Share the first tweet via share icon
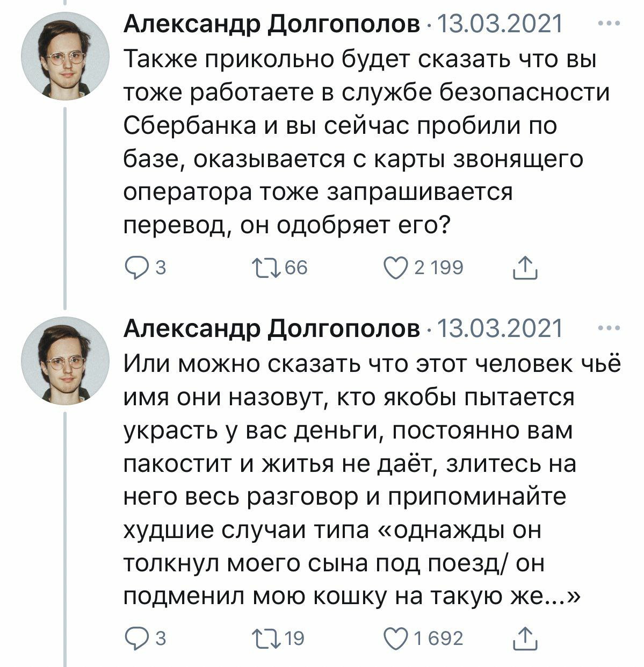The width and height of the screenshot is (644, 667). (x=525, y=267)
